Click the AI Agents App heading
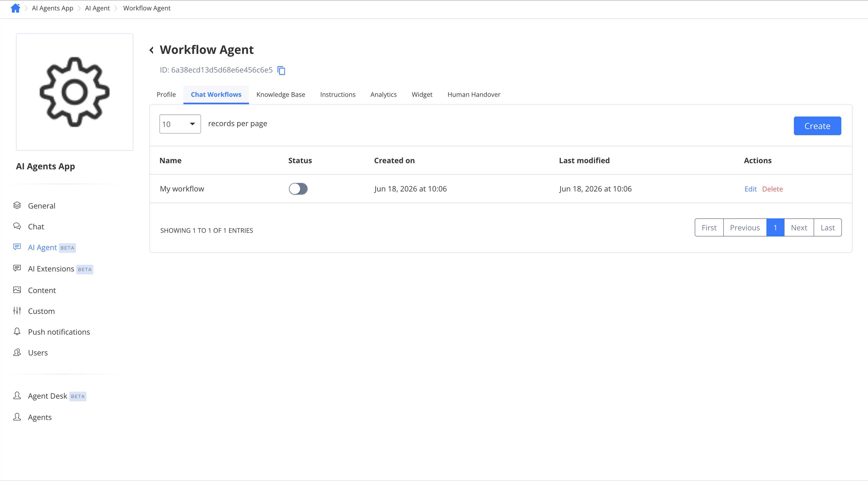This screenshot has height=481, width=868. [46, 166]
